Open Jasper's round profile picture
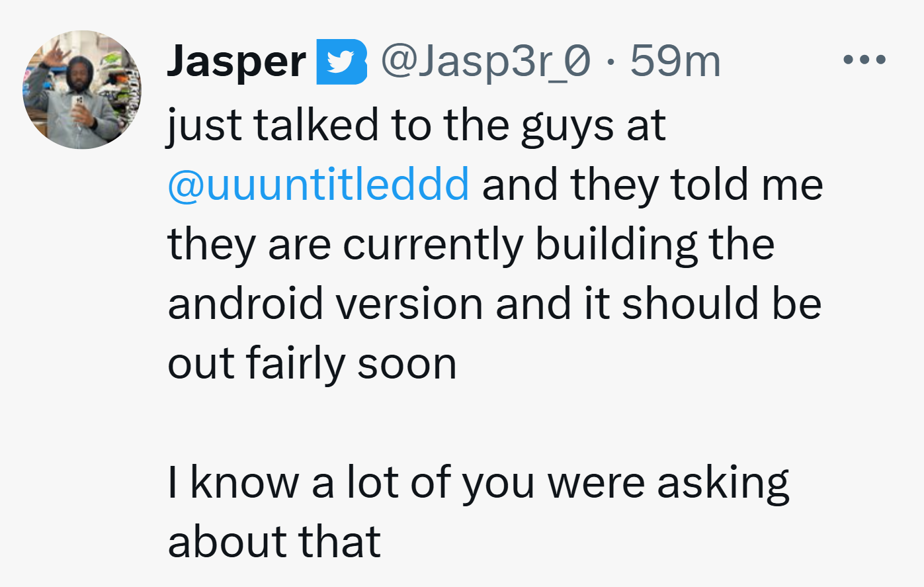The height and width of the screenshot is (587, 924). pyautogui.click(x=82, y=89)
